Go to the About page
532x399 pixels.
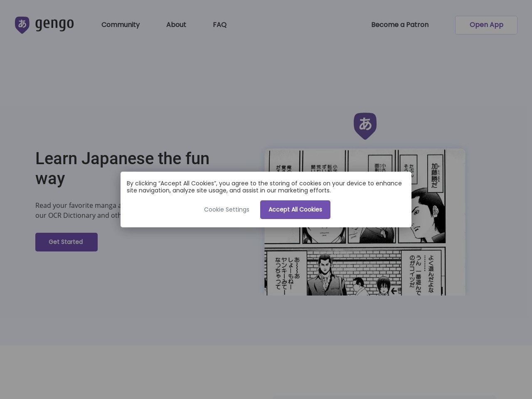pyautogui.click(x=176, y=25)
